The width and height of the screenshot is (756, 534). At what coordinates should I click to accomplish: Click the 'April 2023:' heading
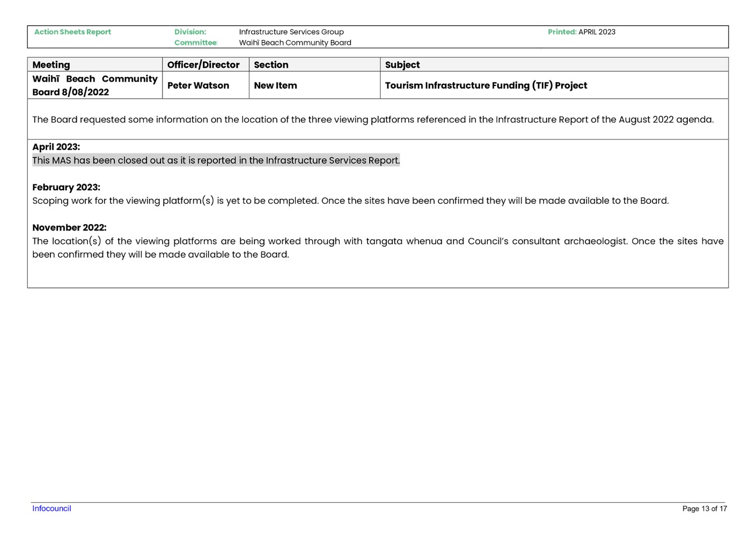(x=56, y=147)
